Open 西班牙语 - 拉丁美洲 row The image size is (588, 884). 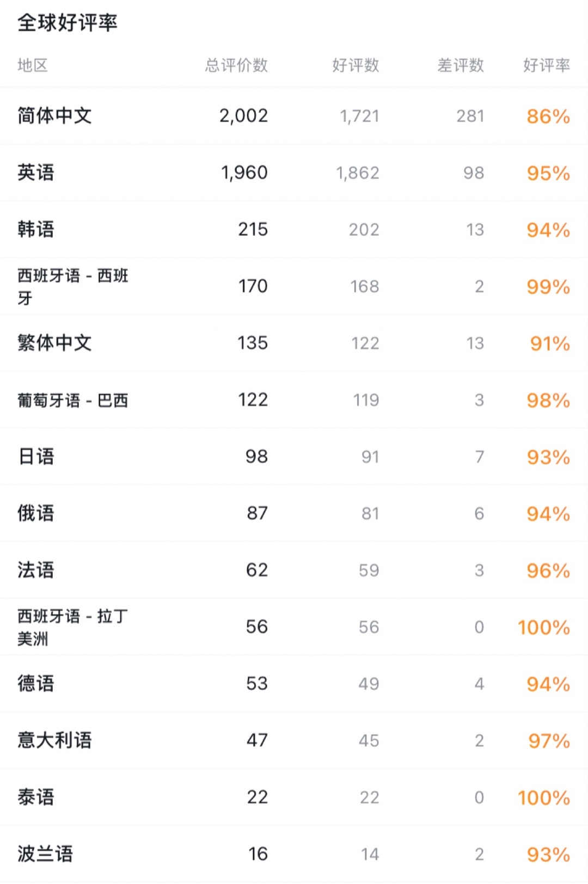pyautogui.click(x=72, y=627)
